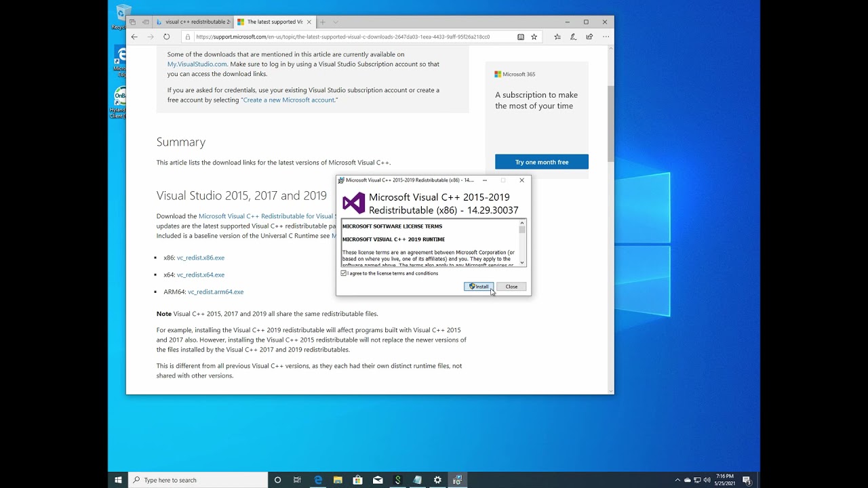Click the taskbar search box

(198, 480)
